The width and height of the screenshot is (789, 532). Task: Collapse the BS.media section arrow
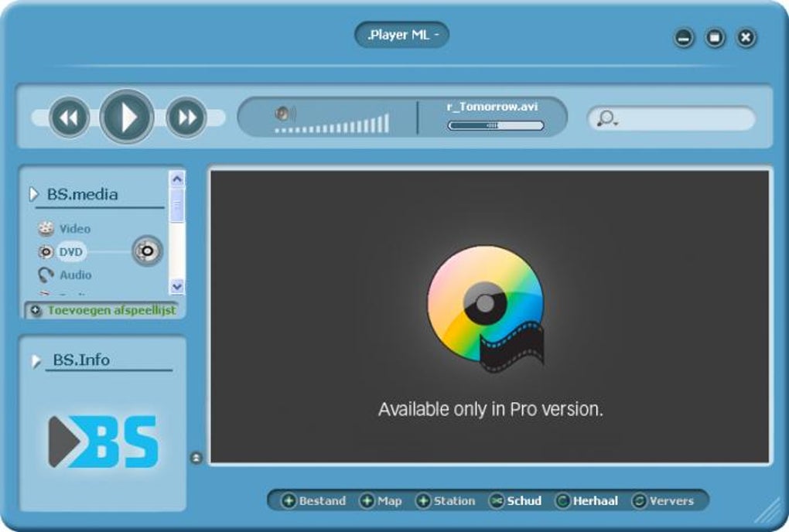click(x=34, y=193)
